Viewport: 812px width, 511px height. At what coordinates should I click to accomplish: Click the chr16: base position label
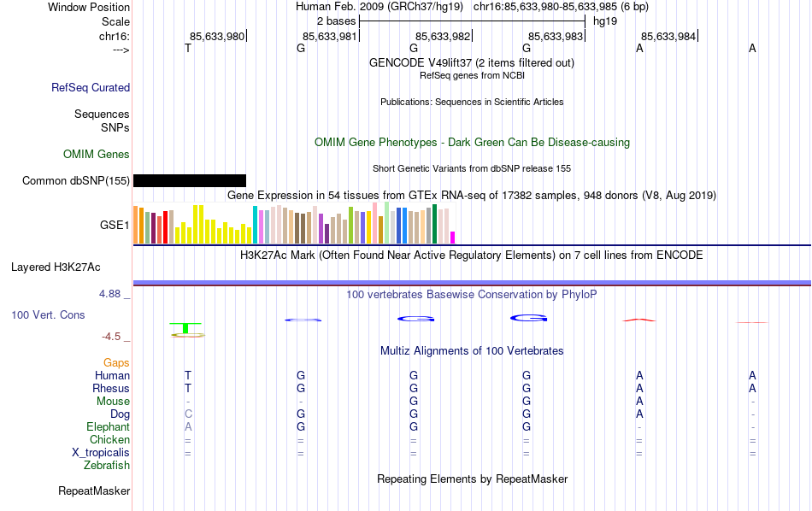[x=114, y=36]
